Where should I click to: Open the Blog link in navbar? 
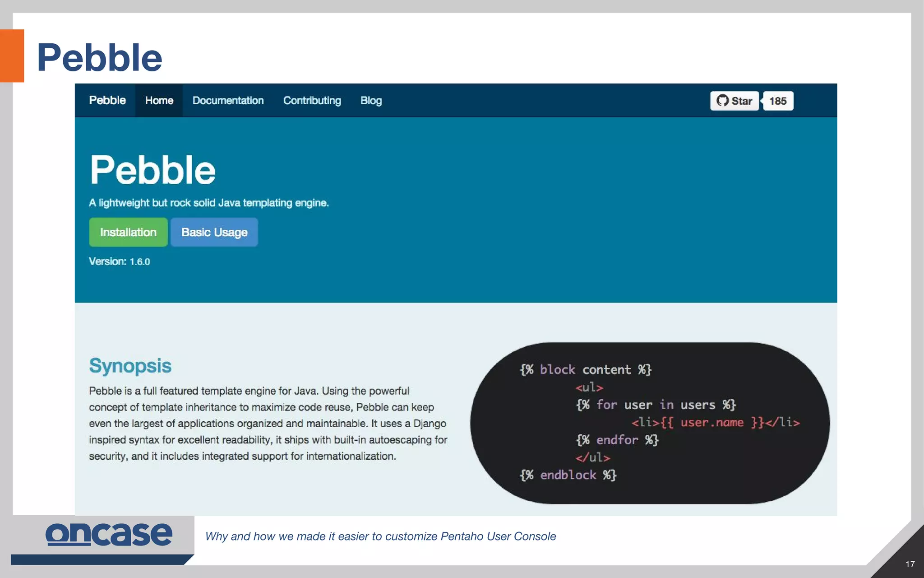tap(371, 100)
